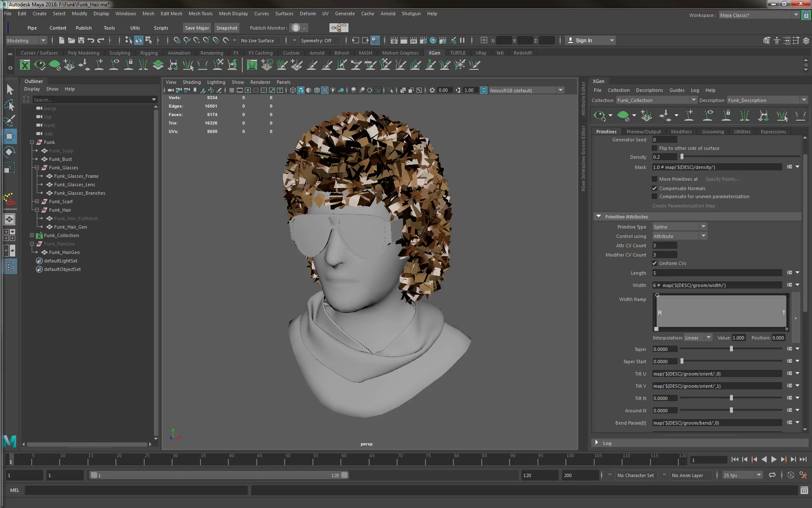Collapse the Primitive Attributes section
The width and height of the screenshot is (812, 508).
point(598,216)
